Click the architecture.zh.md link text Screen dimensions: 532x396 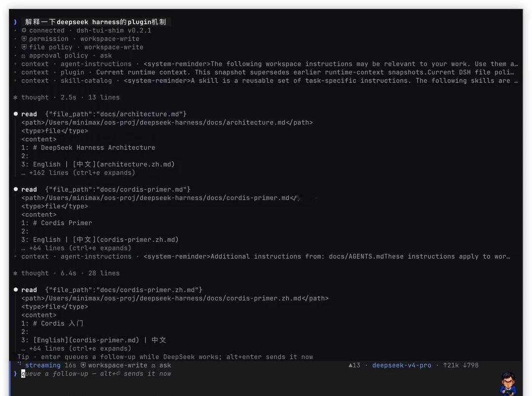136,165
